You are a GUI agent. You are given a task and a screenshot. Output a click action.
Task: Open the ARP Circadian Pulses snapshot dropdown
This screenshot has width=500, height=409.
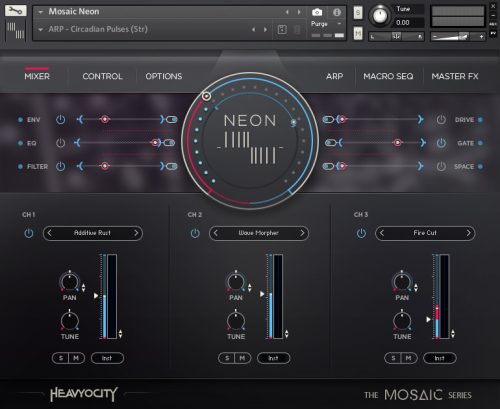(x=41, y=30)
